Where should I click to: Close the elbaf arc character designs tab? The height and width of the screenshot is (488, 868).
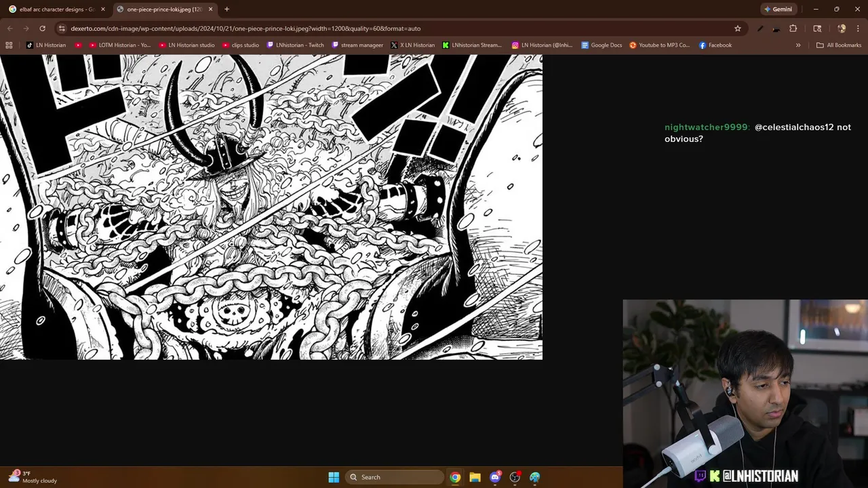point(103,9)
